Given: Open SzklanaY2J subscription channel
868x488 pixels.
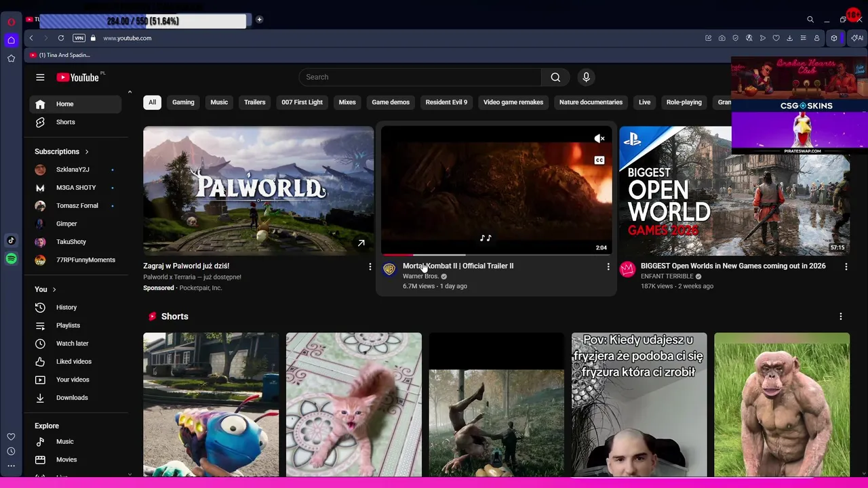Looking at the screenshot, I should (x=75, y=169).
